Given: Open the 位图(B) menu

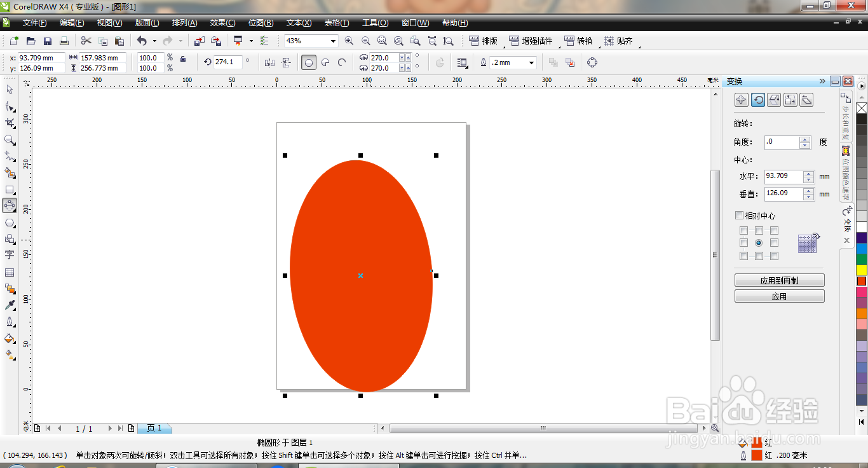Looking at the screenshot, I should (x=261, y=23).
